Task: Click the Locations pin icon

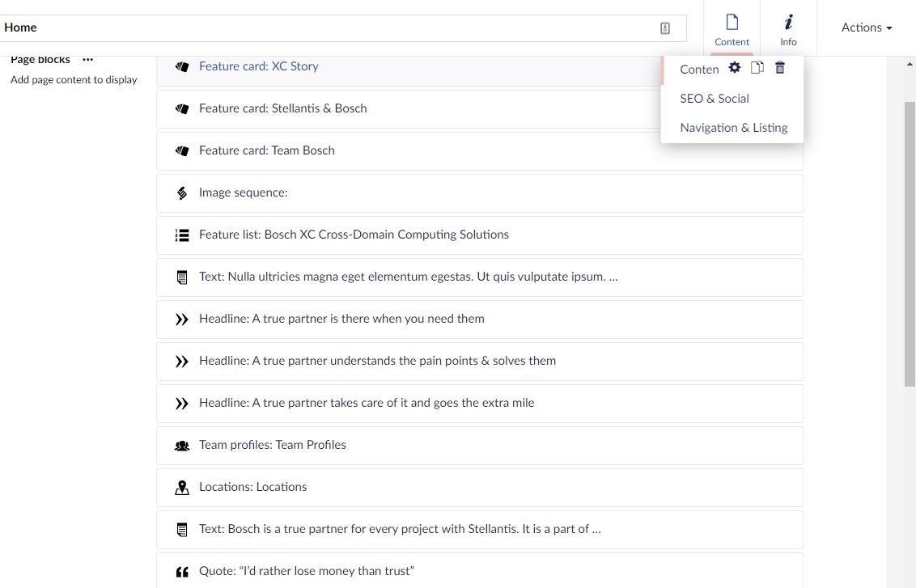Action: coord(182,487)
